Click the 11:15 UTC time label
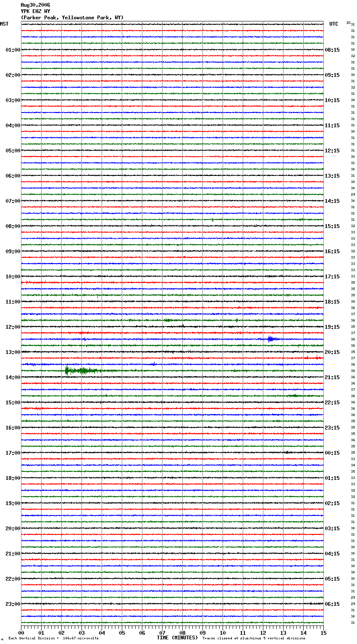 pyautogui.click(x=332, y=126)
